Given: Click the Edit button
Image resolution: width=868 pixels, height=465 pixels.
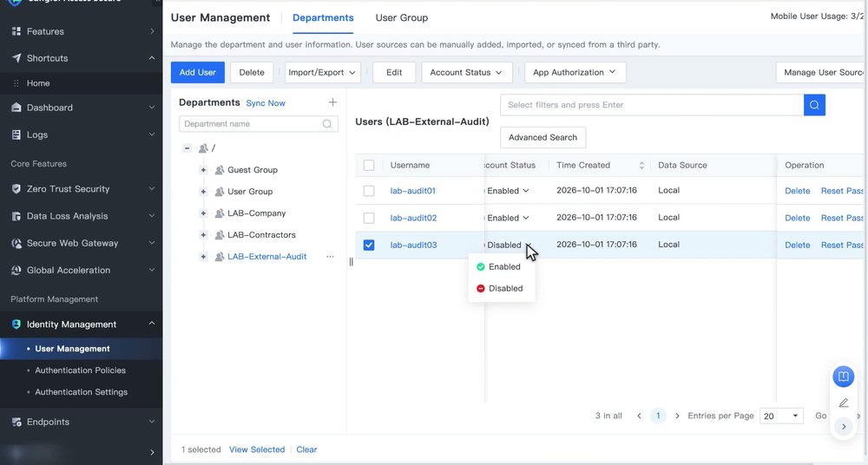Looking at the screenshot, I should click(394, 73).
